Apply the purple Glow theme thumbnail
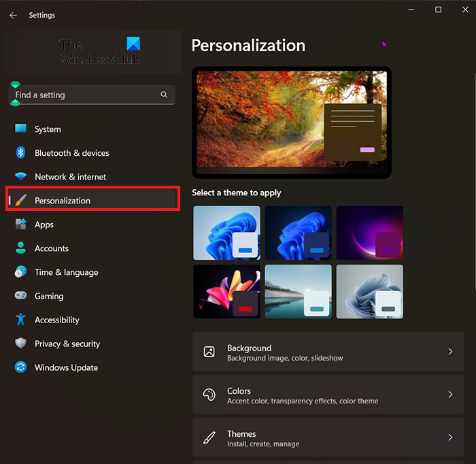The width and height of the screenshot is (476, 464). coord(370,233)
